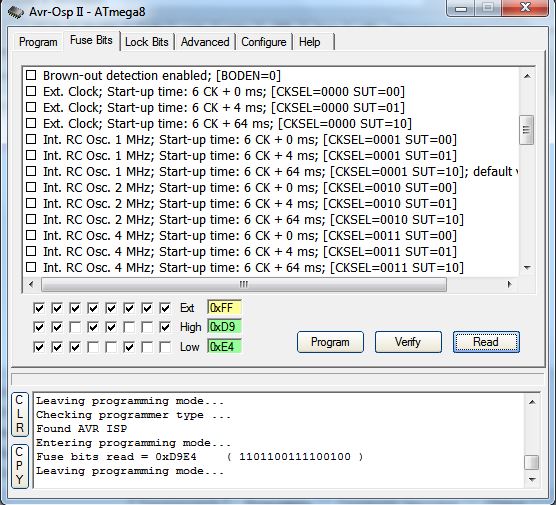Minimize the Avr-Osp II window
556x505 pixels.
point(461,9)
